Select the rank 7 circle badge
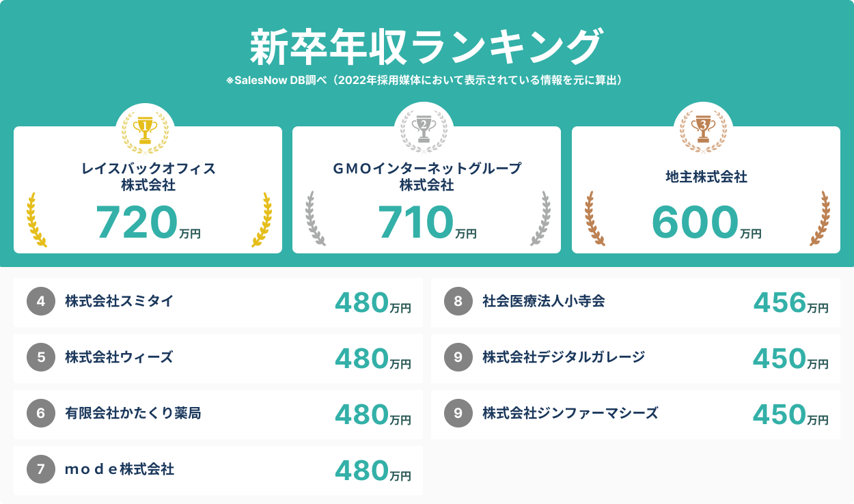 tap(41, 471)
